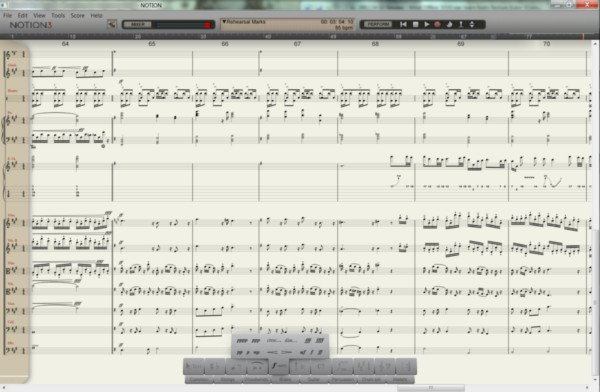Click the up-down arrows icon in the transport
Image resolution: width=600 pixels, height=392 pixels.
[472, 24]
